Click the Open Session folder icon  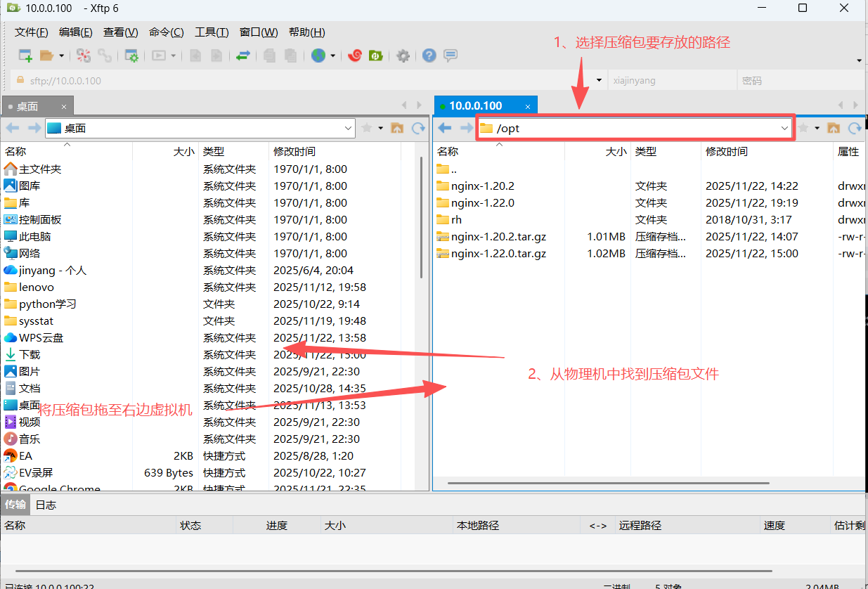(46, 56)
